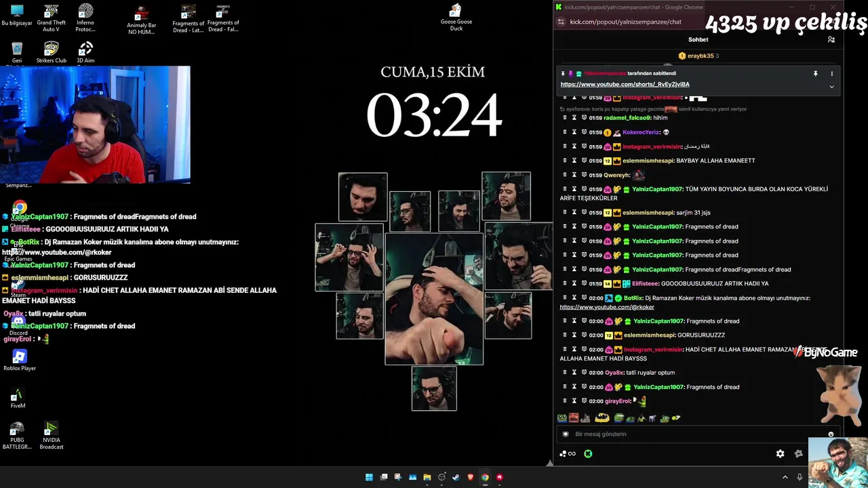The image size is (868, 488).
Task: Click the green Kick logo button below chat
Action: [588, 453]
